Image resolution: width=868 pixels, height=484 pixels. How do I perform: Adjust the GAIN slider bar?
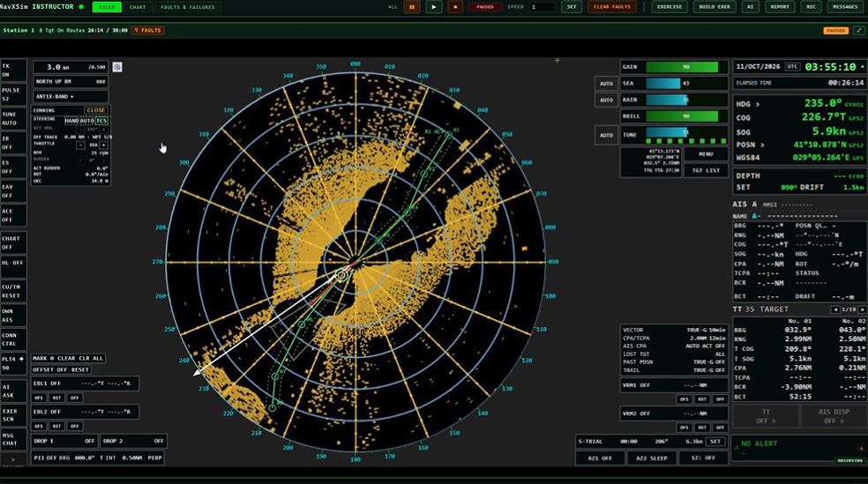tap(685, 67)
